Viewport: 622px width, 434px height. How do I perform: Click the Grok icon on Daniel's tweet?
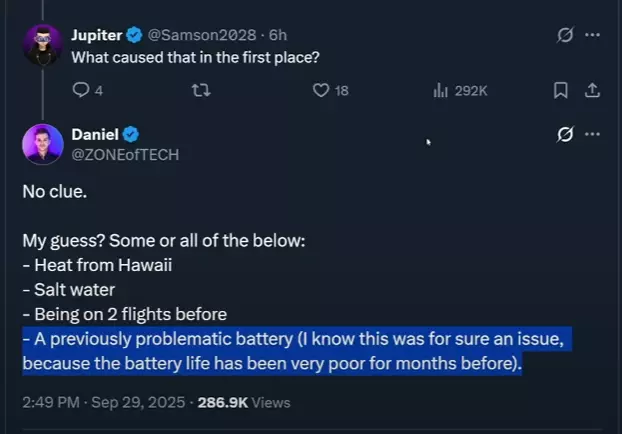coord(565,134)
